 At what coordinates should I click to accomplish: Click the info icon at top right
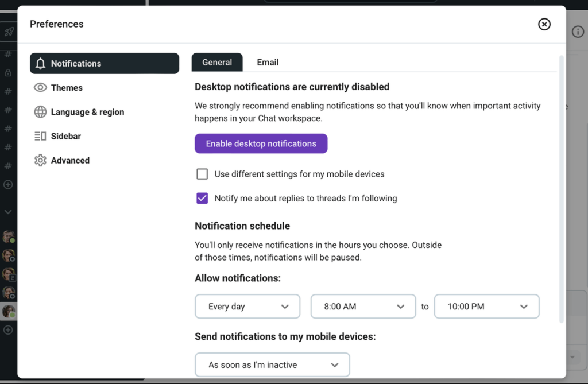pos(578,32)
